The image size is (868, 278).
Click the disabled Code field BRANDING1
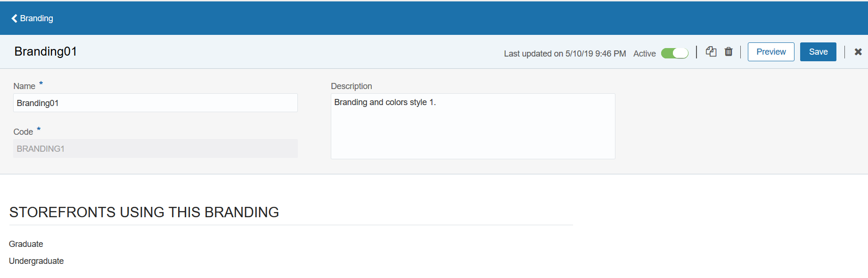coord(155,148)
